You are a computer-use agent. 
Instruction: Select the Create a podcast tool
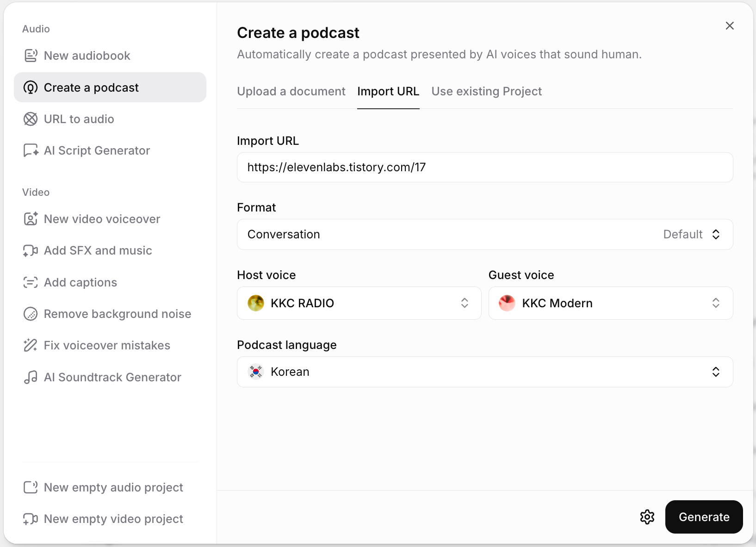point(91,87)
